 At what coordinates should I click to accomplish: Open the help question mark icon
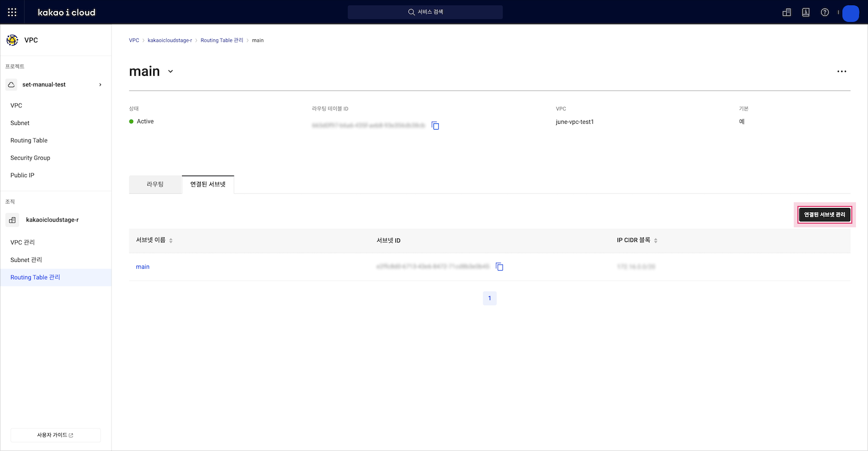click(825, 12)
